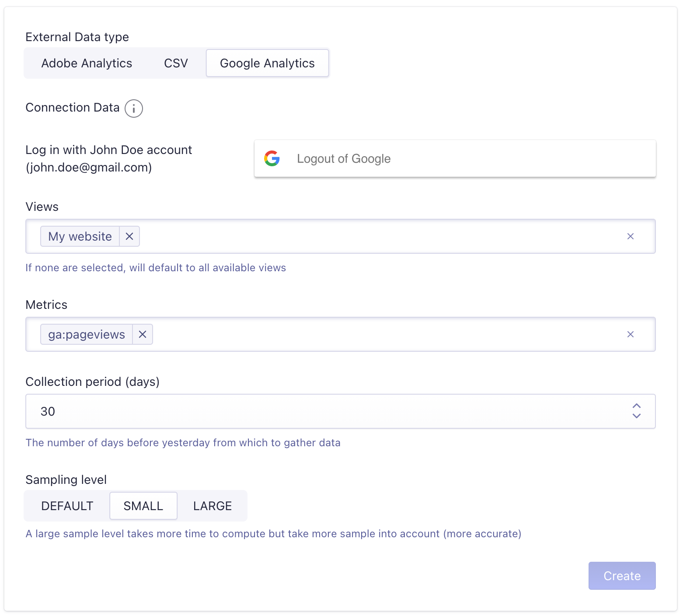Select LARGE sampling level
This screenshot has width=683, height=616.
click(212, 506)
